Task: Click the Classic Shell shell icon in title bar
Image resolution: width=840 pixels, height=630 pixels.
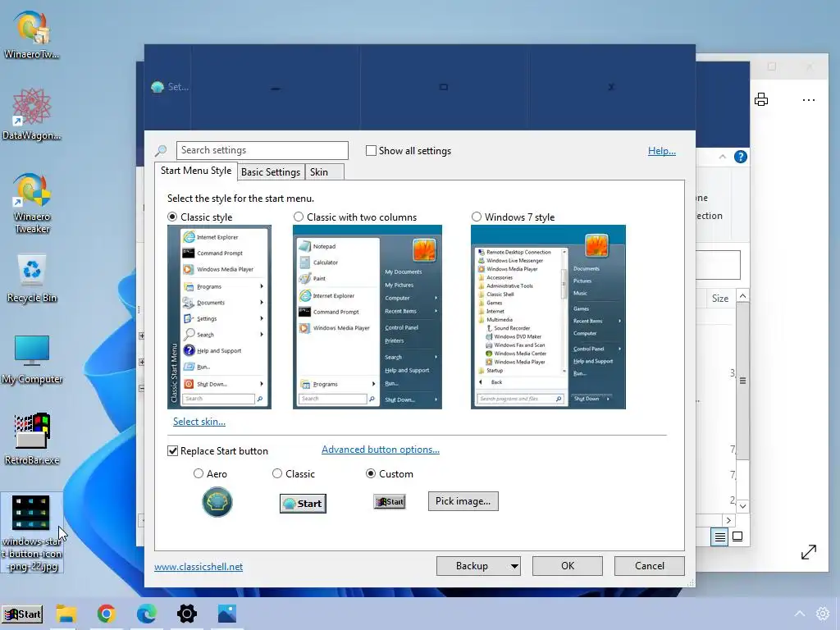Action: tap(157, 87)
